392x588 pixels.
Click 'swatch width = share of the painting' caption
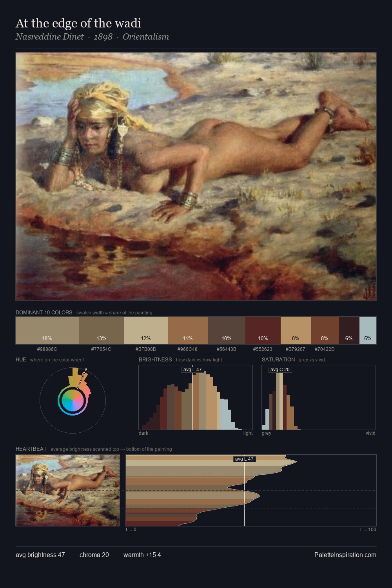pyautogui.click(x=114, y=313)
